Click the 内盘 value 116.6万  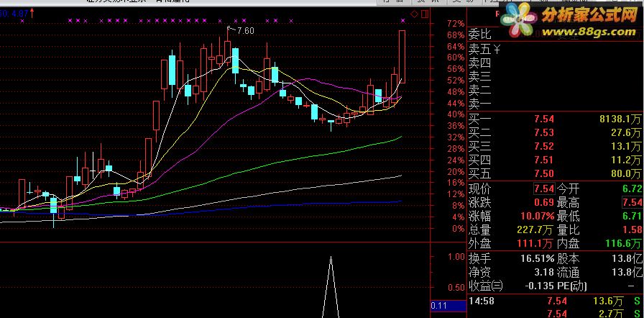click(x=622, y=244)
